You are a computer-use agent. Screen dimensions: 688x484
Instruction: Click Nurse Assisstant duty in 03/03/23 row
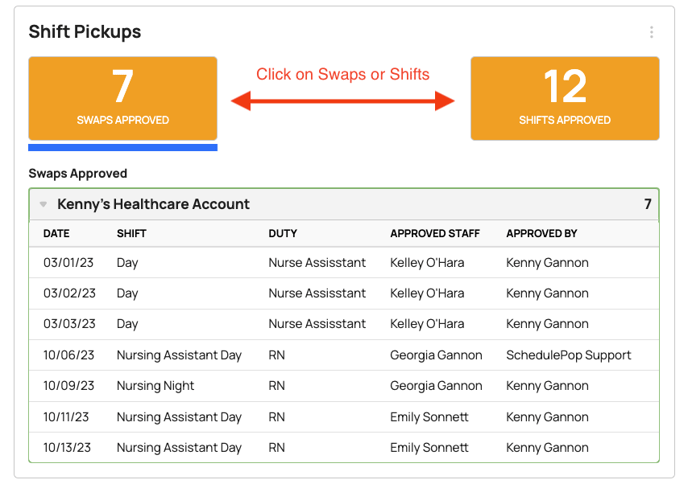pyautogui.click(x=317, y=324)
